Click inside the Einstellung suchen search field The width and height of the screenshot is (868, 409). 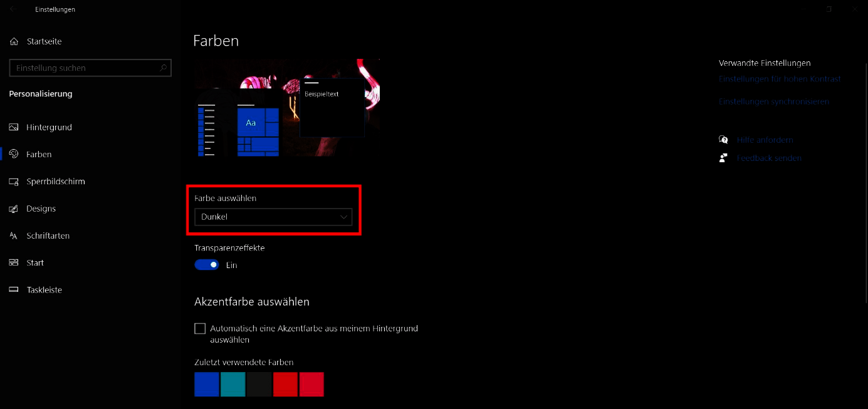pos(90,68)
